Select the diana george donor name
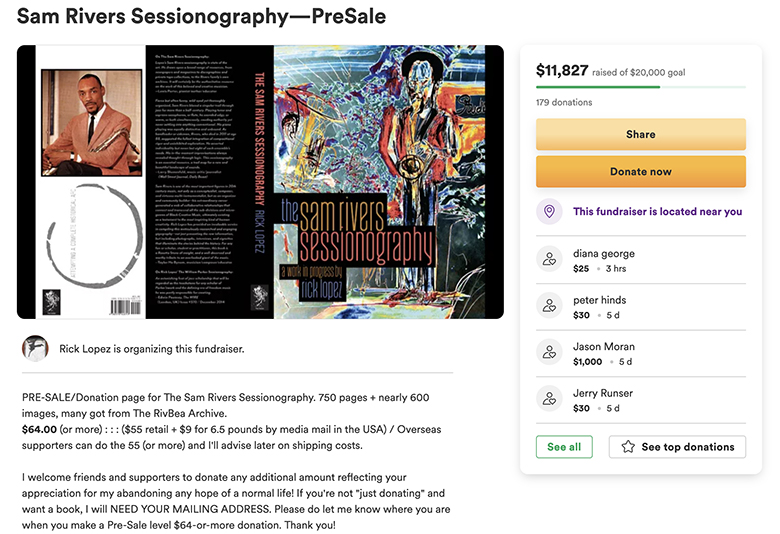 coord(604,254)
